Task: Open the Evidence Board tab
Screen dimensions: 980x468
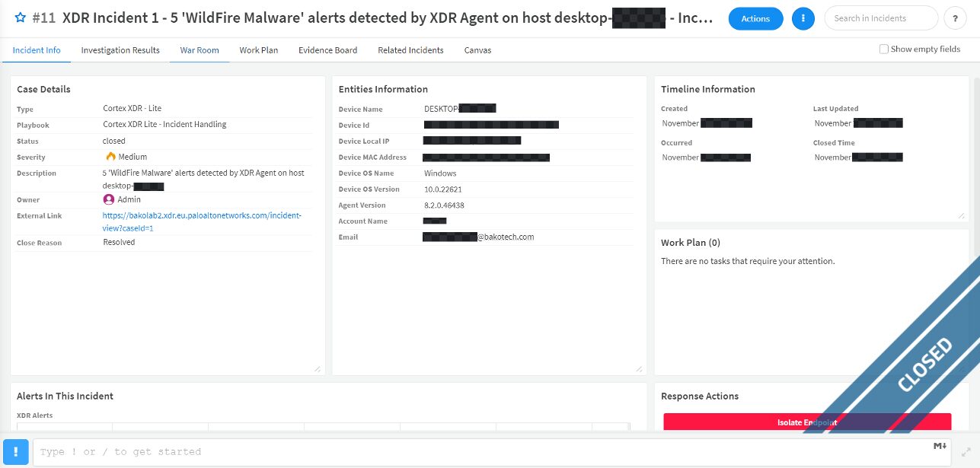Action: coord(327,50)
